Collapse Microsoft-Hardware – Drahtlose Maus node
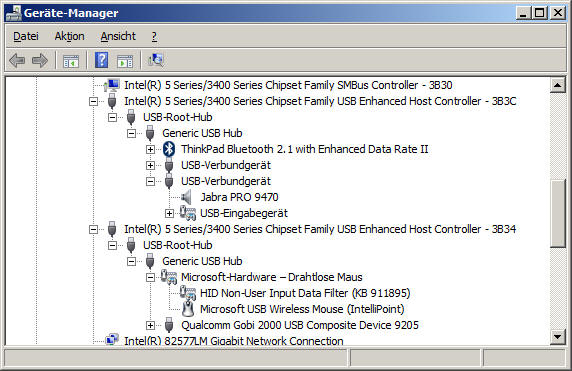This screenshot has height=371, width=572. coord(150,278)
